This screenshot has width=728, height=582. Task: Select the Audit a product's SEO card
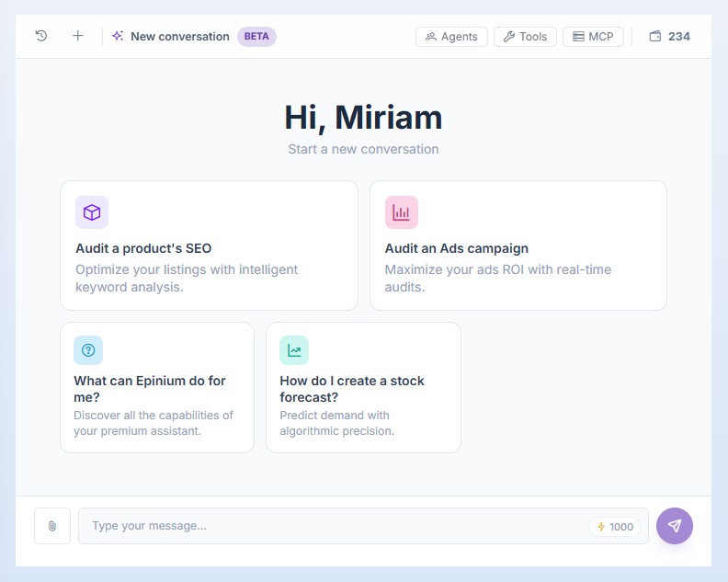209,245
